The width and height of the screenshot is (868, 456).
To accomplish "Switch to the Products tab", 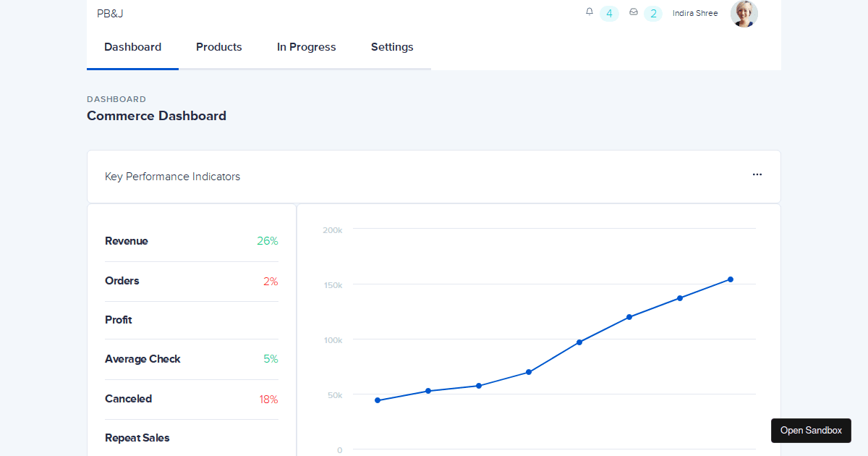I will pyautogui.click(x=218, y=47).
